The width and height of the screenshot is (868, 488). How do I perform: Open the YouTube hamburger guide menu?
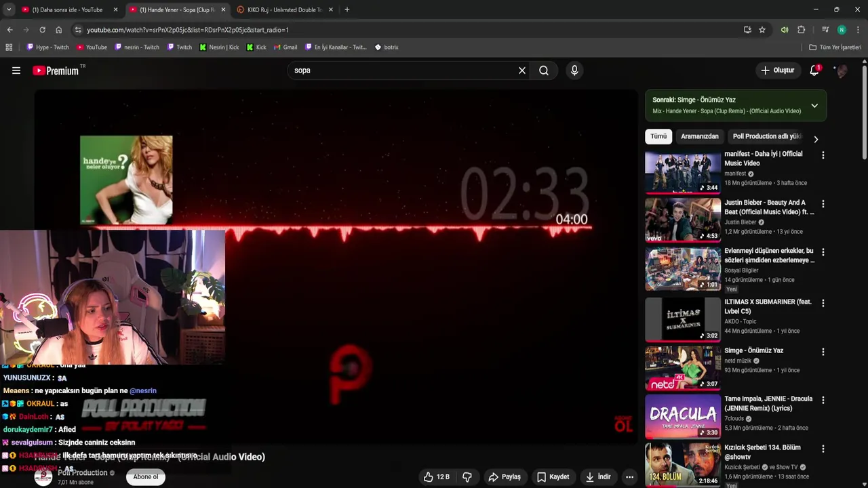(16, 70)
